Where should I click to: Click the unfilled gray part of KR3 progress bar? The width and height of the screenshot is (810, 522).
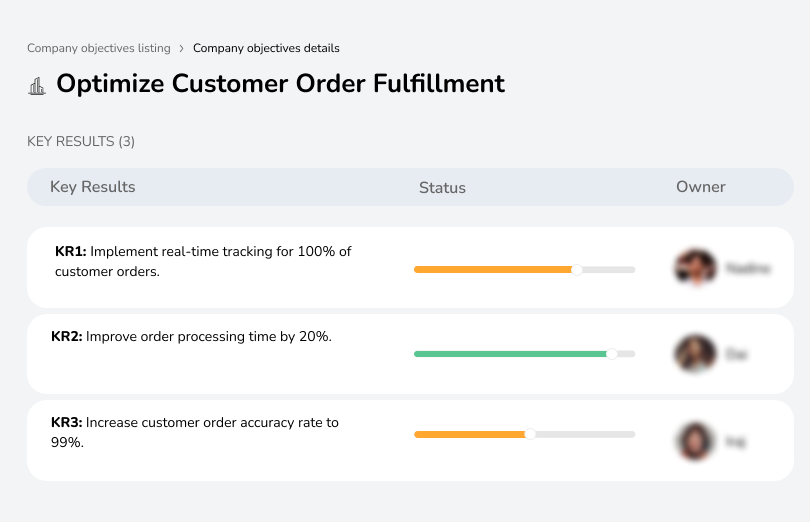(x=585, y=434)
